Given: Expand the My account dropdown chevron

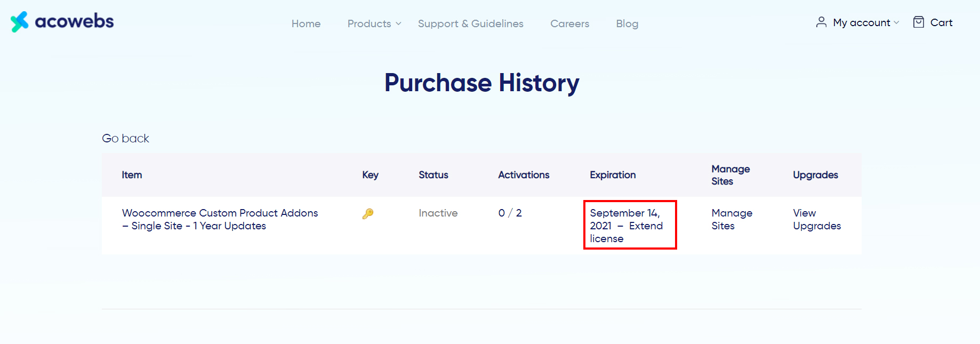Looking at the screenshot, I should [x=896, y=22].
